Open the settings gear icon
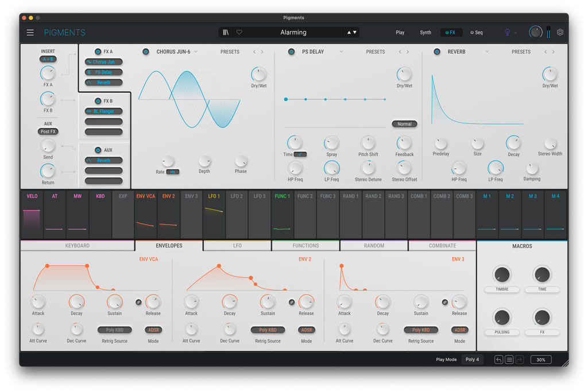 pyautogui.click(x=560, y=32)
